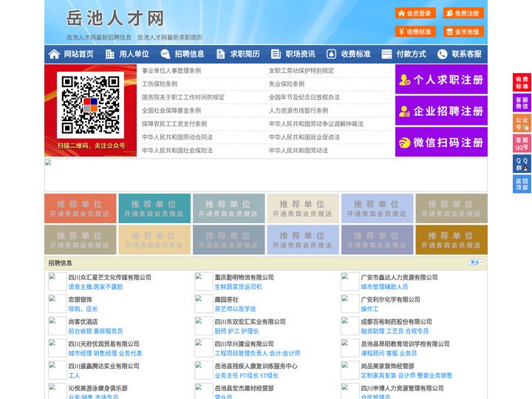
Task: Open the 工人 job link for 四川盛鑫腾达实业
Action: click(74, 375)
